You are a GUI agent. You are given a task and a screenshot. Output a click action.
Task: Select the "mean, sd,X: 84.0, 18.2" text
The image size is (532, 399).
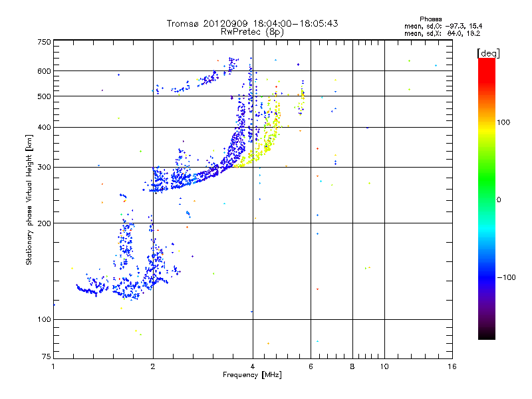442,33
